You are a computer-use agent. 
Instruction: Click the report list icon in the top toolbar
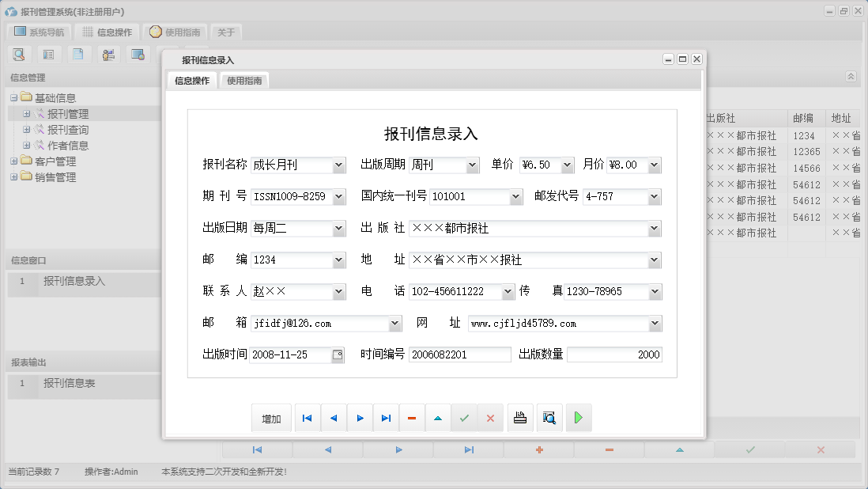tap(49, 54)
